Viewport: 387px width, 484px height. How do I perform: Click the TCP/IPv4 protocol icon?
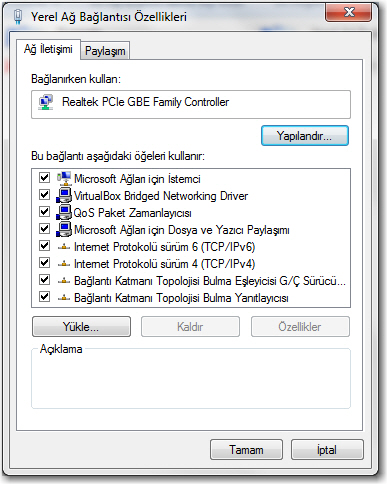(x=64, y=264)
